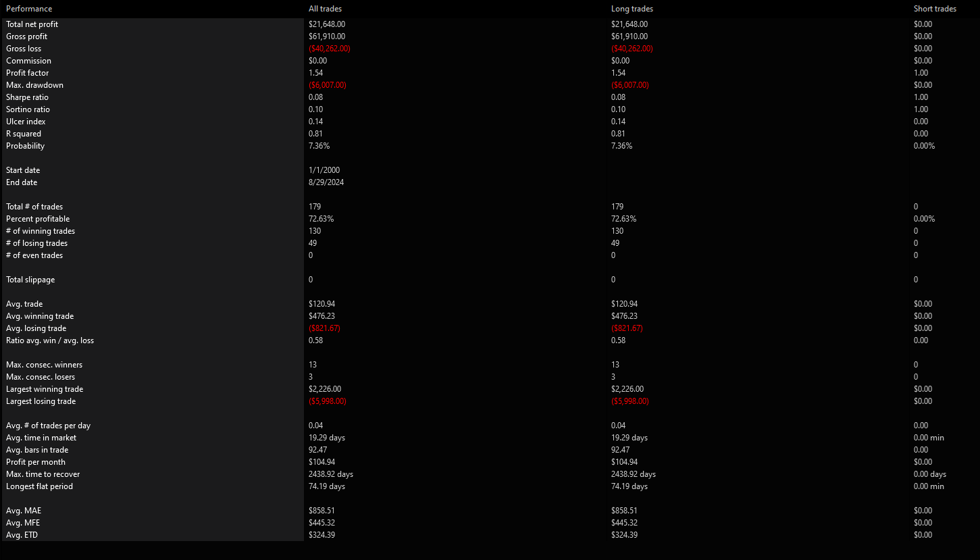980x560 pixels.
Task: Click All trades winning count 130
Action: [315, 231]
